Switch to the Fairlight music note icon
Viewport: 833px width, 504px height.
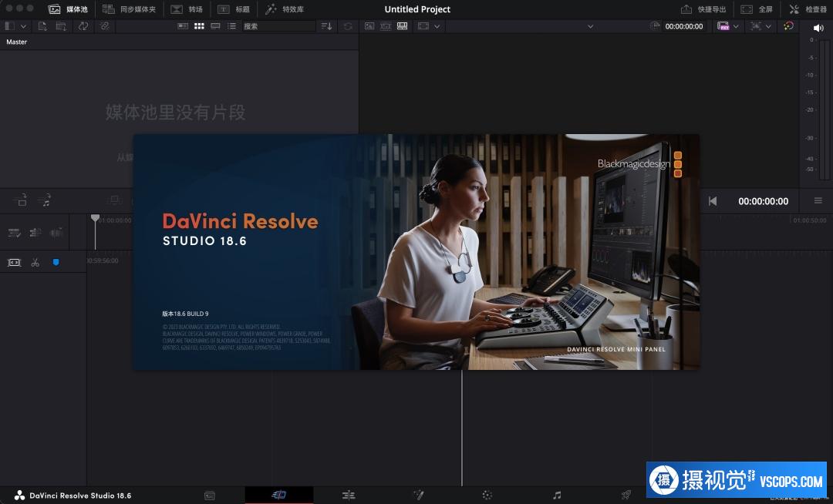click(557, 496)
